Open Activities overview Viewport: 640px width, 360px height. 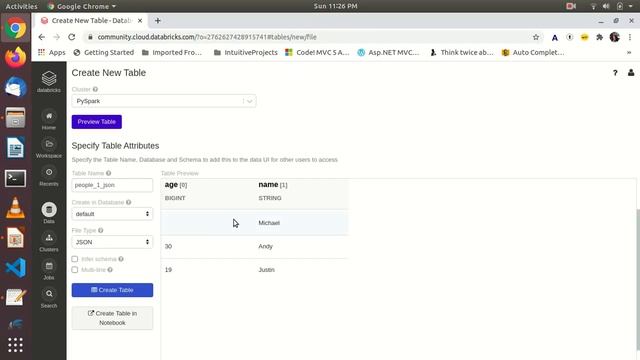point(21,6)
